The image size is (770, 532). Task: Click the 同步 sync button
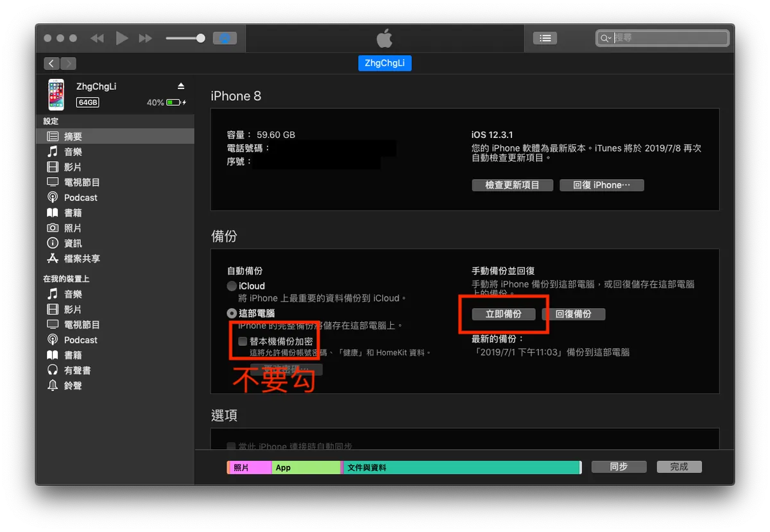(x=618, y=467)
